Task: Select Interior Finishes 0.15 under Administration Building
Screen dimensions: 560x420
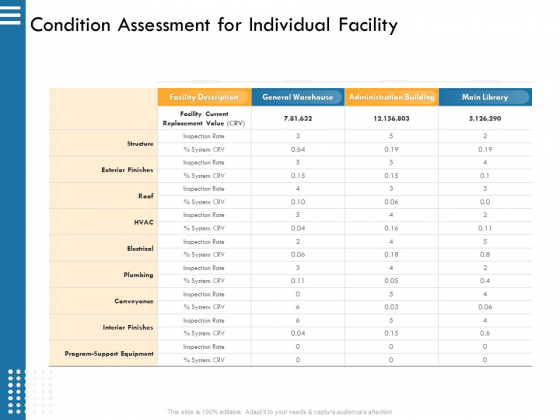Action: pos(391,333)
